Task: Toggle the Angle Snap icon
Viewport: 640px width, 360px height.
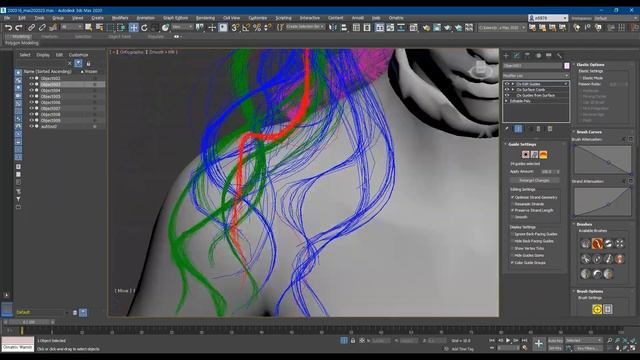Action: click(x=246, y=28)
